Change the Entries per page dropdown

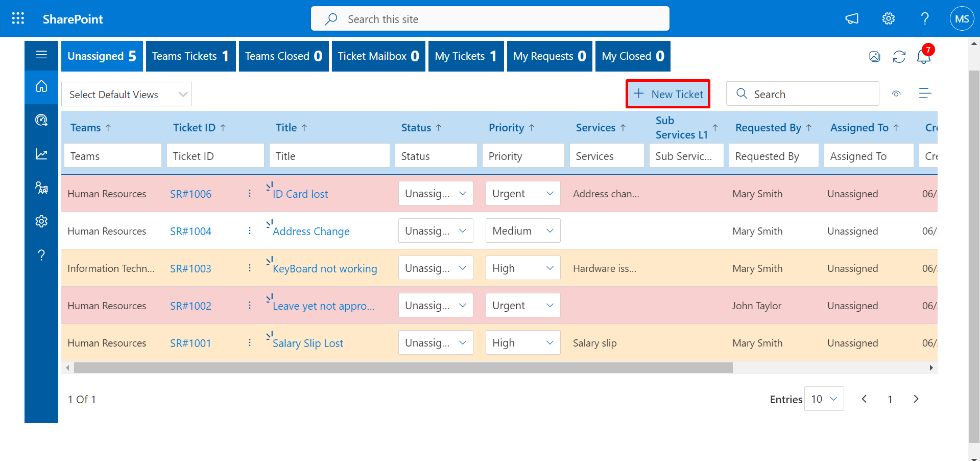[x=824, y=399]
